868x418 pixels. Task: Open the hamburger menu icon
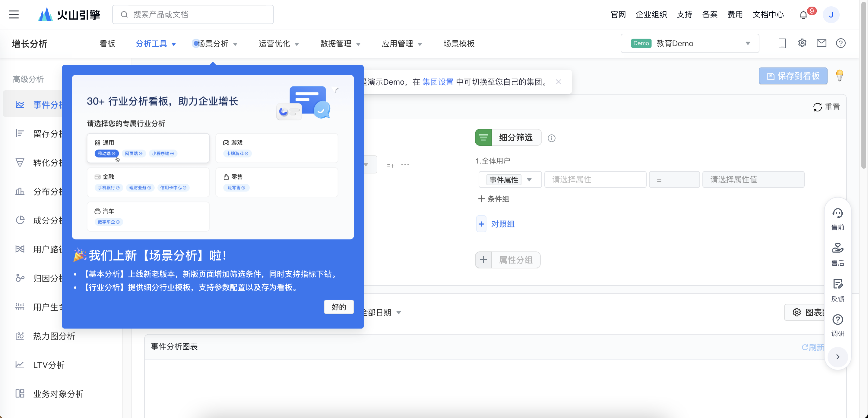(x=14, y=14)
